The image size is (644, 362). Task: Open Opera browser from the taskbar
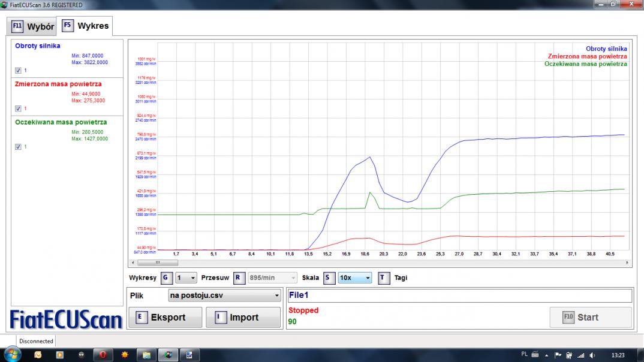coord(103,355)
